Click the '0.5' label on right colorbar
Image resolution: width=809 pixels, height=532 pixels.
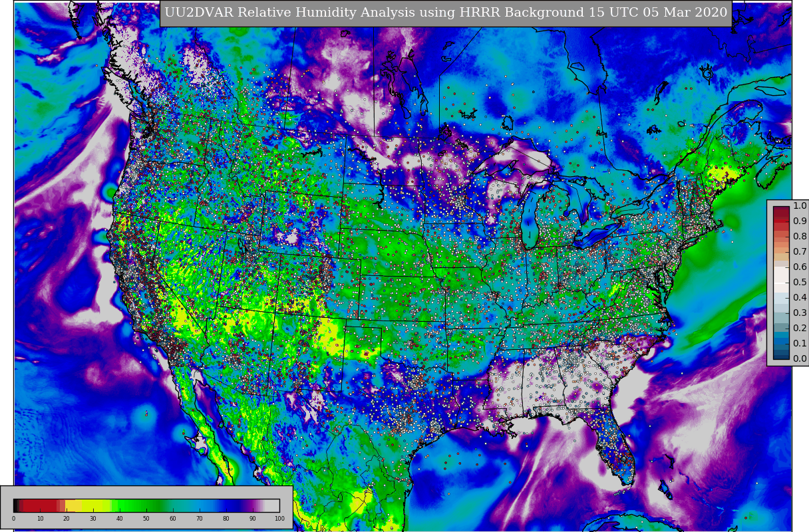pyautogui.click(x=800, y=282)
